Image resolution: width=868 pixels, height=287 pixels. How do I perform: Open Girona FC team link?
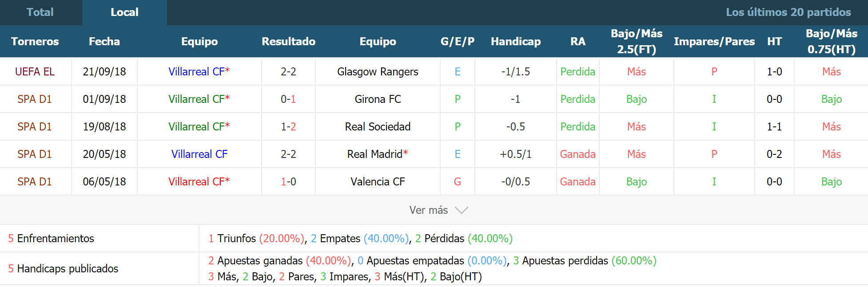coord(378,99)
